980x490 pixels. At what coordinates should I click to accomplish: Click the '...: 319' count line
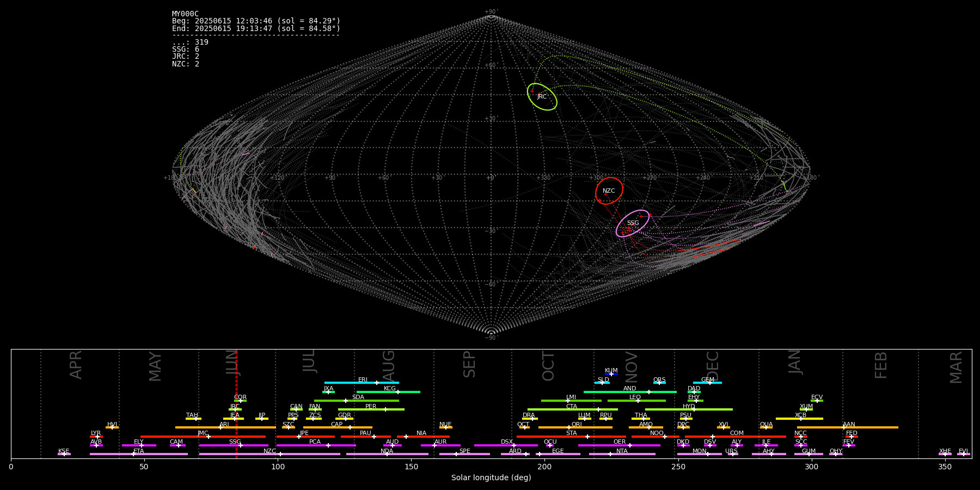point(190,42)
